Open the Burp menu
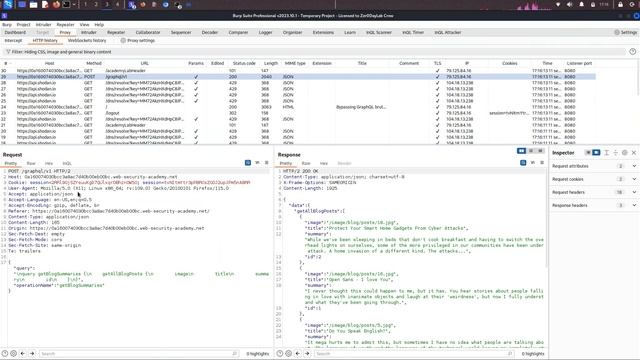640x360 pixels. point(7,24)
